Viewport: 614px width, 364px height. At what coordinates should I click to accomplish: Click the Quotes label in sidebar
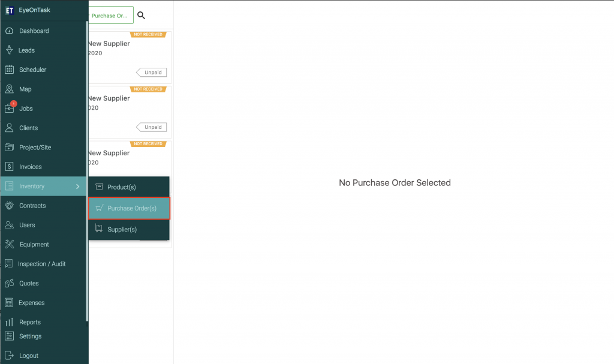[x=29, y=283]
